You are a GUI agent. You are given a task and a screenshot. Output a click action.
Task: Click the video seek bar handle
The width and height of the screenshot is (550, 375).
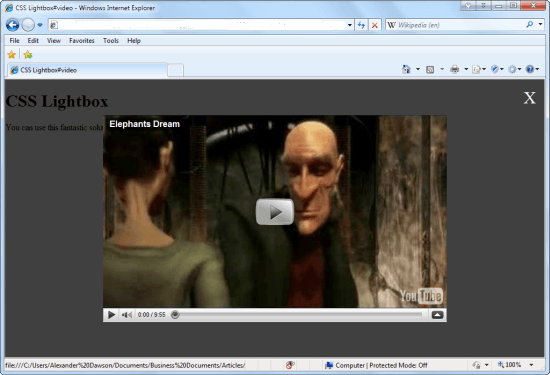pyautogui.click(x=175, y=315)
